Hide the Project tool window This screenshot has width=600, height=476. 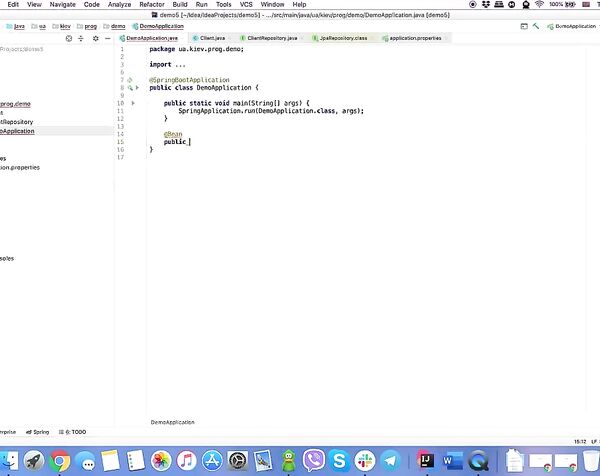108,38
